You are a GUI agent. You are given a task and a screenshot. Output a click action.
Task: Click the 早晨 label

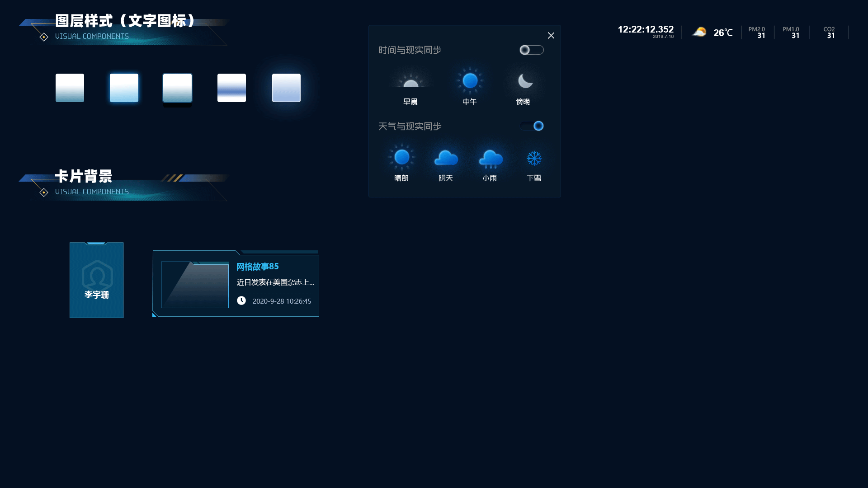click(410, 102)
